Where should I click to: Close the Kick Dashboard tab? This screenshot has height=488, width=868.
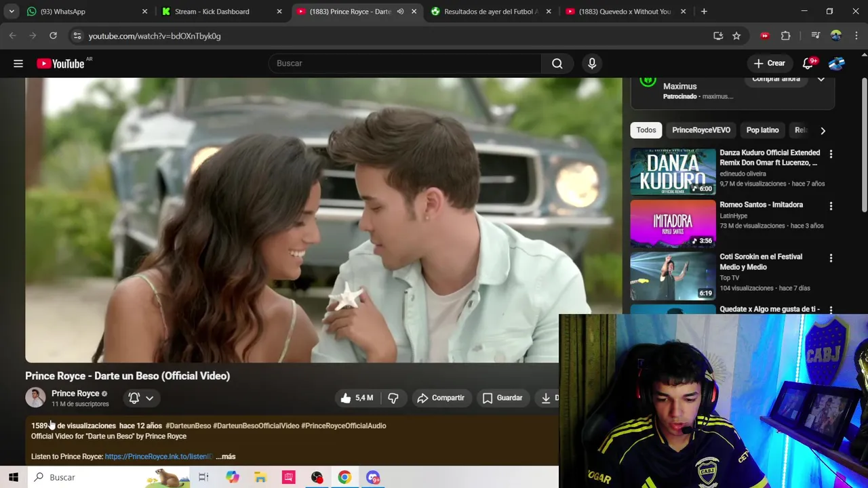click(279, 12)
